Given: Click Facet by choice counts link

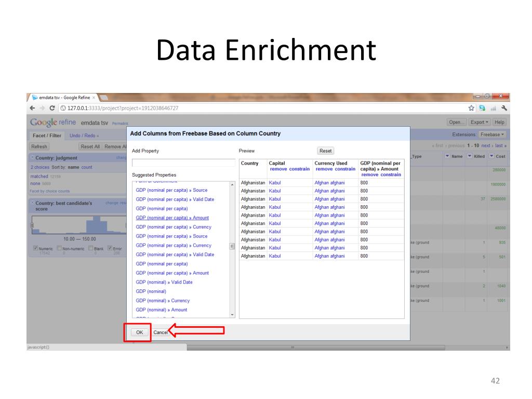Looking at the screenshot, I should pyautogui.click(x=49, y=191).
